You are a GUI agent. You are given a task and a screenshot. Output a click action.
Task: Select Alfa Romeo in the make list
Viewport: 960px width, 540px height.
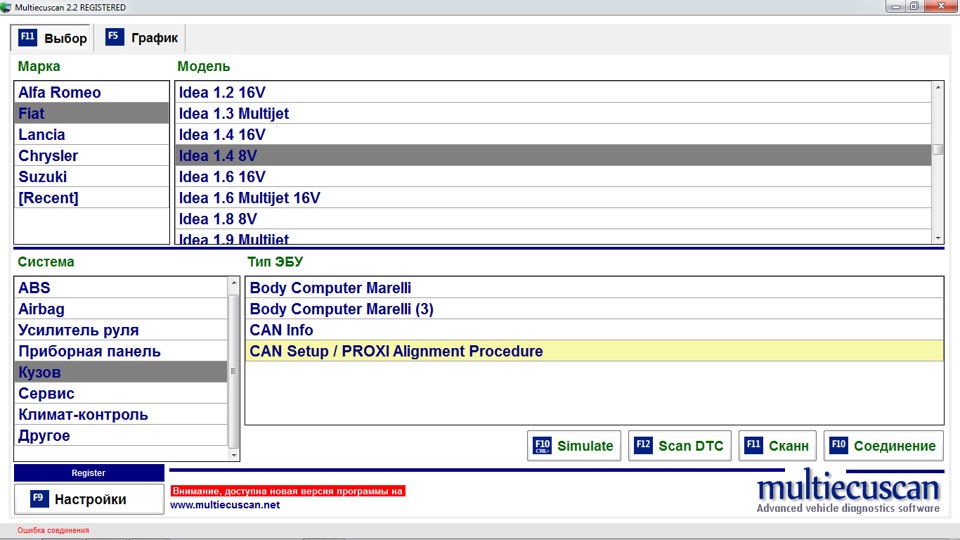pos(92,92)
